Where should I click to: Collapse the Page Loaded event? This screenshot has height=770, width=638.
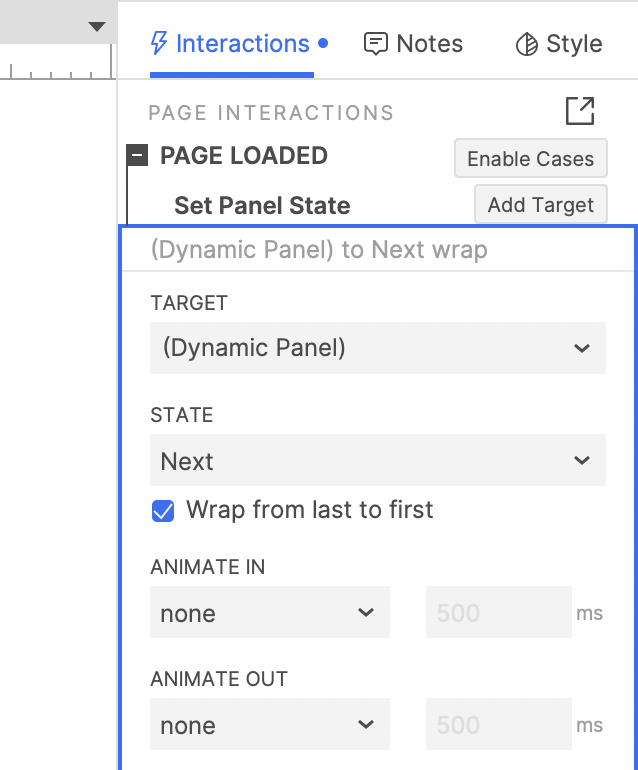(x=137, y=156)
